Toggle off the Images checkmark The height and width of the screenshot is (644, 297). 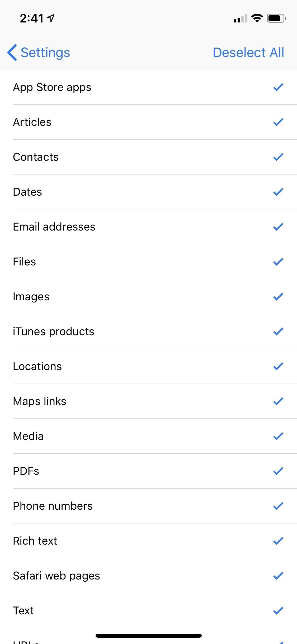pos(278,297)
